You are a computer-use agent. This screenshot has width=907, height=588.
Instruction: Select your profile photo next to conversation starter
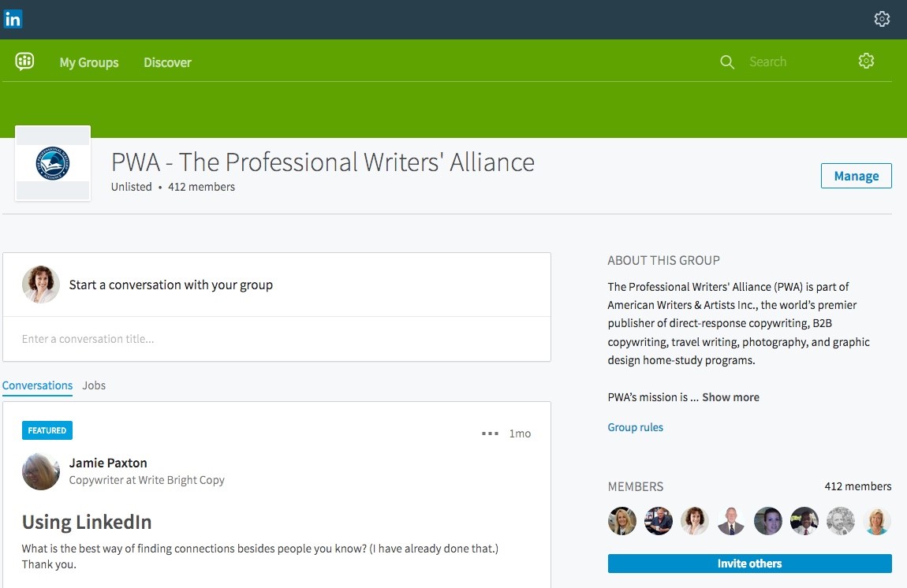(40, 285)
